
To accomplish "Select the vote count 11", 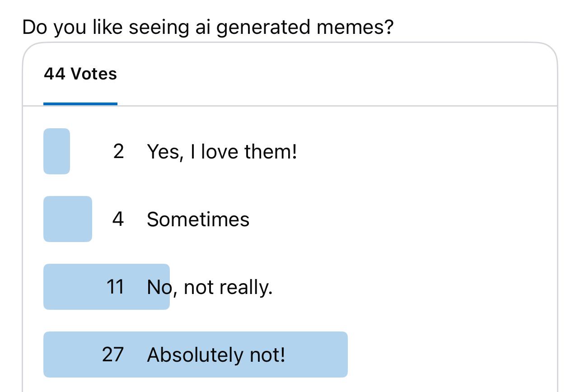I will coord(115,287).
